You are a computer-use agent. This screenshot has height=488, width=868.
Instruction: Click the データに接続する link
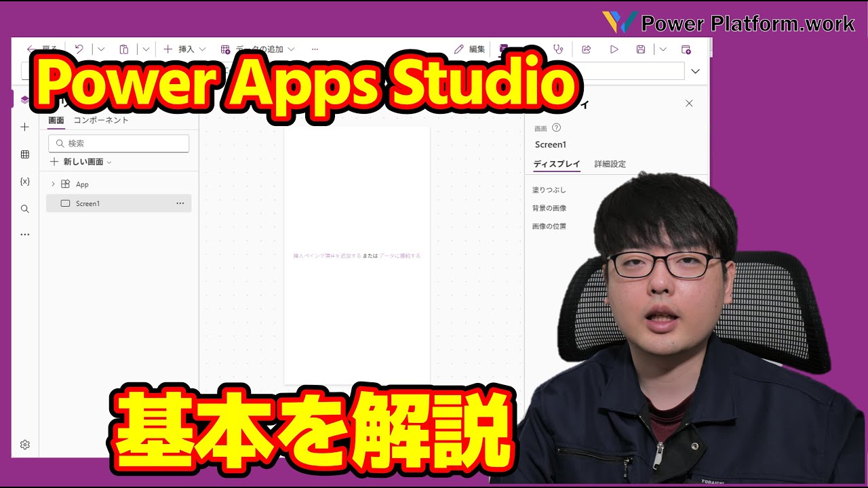click(x=400, y=256)
